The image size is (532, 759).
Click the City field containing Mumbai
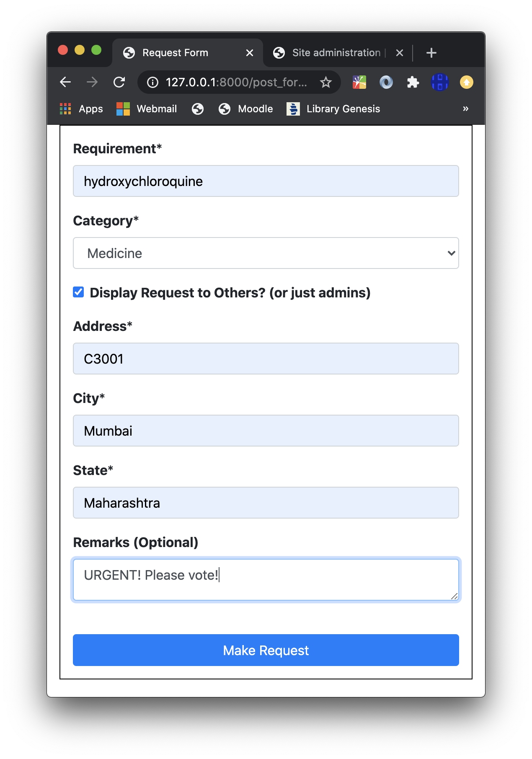point(266,431)
